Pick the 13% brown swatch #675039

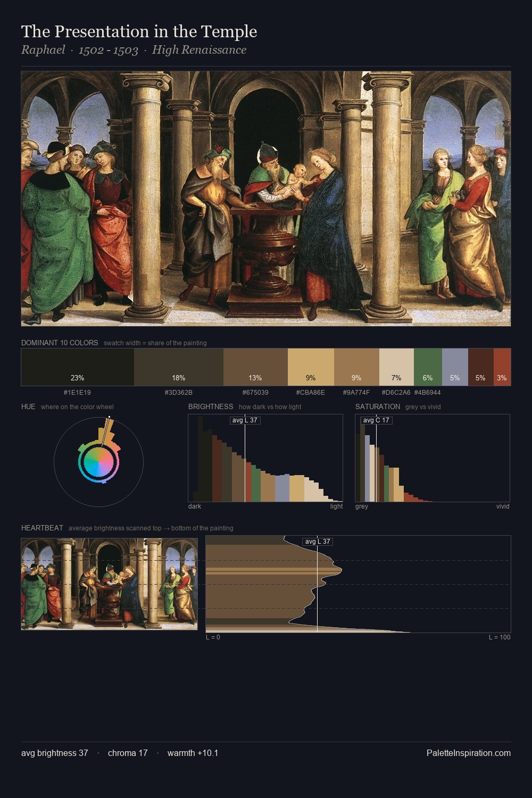click(x=255, y=367)
